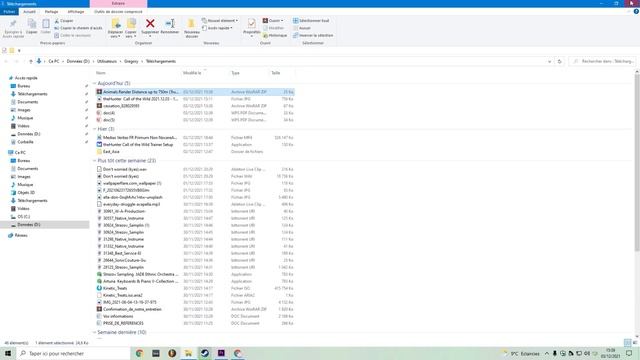
Task: Open the Outils de dossier compressé tab
Action: pos(118,12)
